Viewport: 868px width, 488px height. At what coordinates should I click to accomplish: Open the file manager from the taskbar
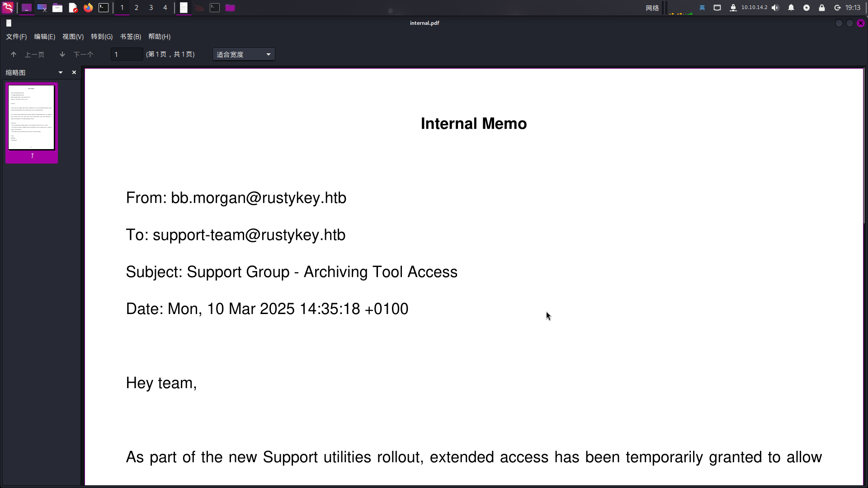pos(57,8)
